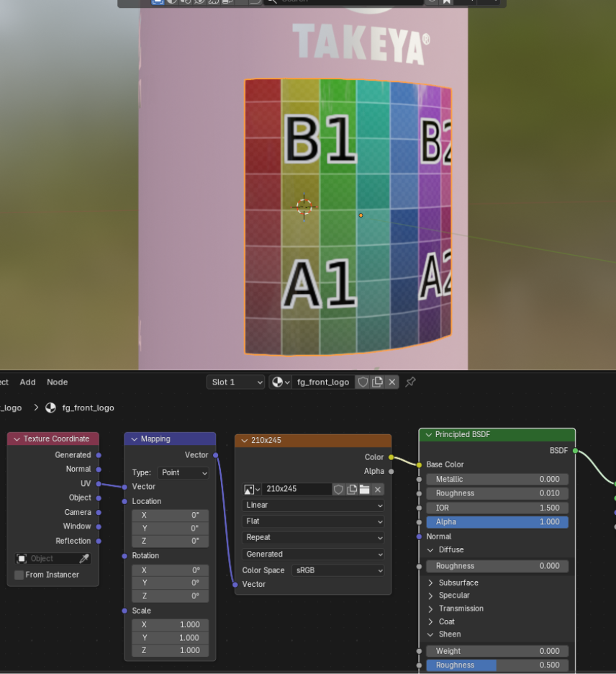Open the Node menu
The width and height of the screenshot is (616, 674).
pyautogui.click(x=57, y=382)
